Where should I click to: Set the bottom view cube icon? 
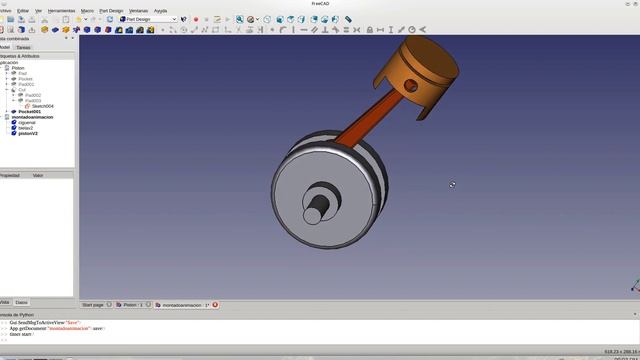(x=324, y=19)
